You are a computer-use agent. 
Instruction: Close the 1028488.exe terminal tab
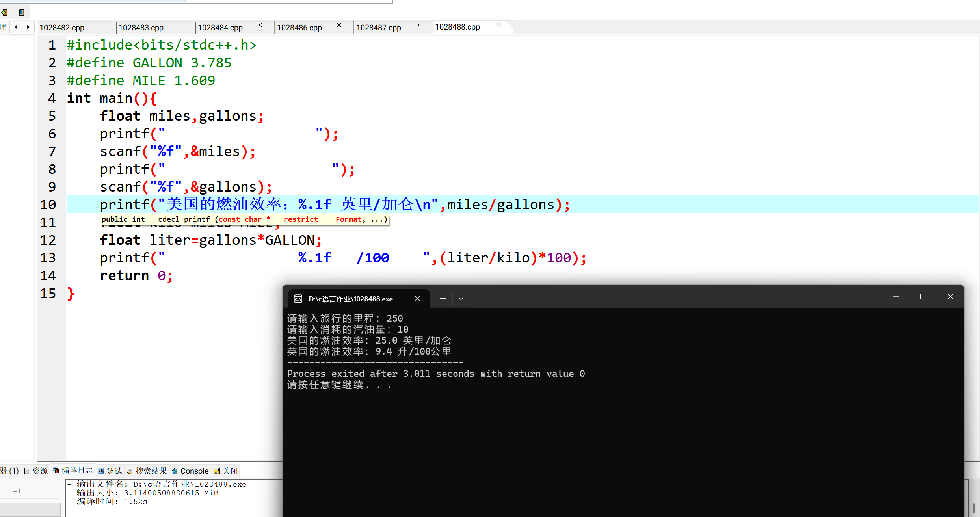[417, 299]
